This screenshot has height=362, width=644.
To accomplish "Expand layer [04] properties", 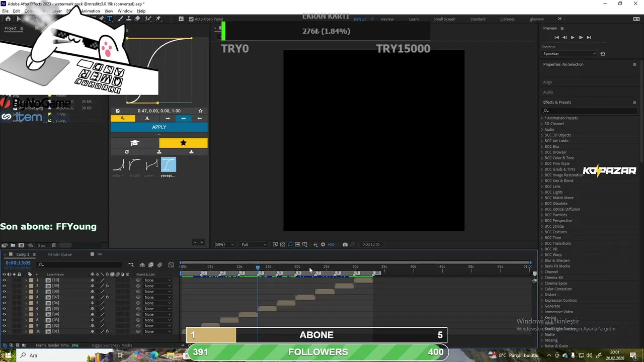I will (26, 314).
